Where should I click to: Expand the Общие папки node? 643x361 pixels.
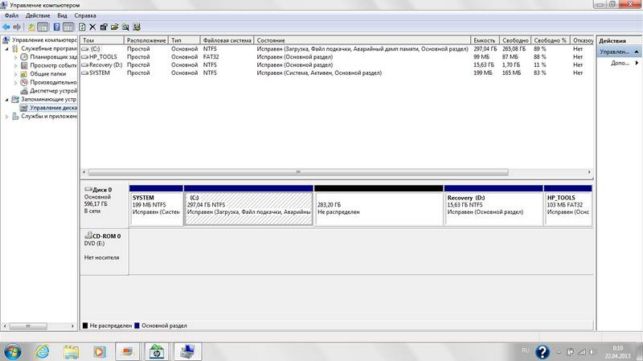click(x=16, y=74)
